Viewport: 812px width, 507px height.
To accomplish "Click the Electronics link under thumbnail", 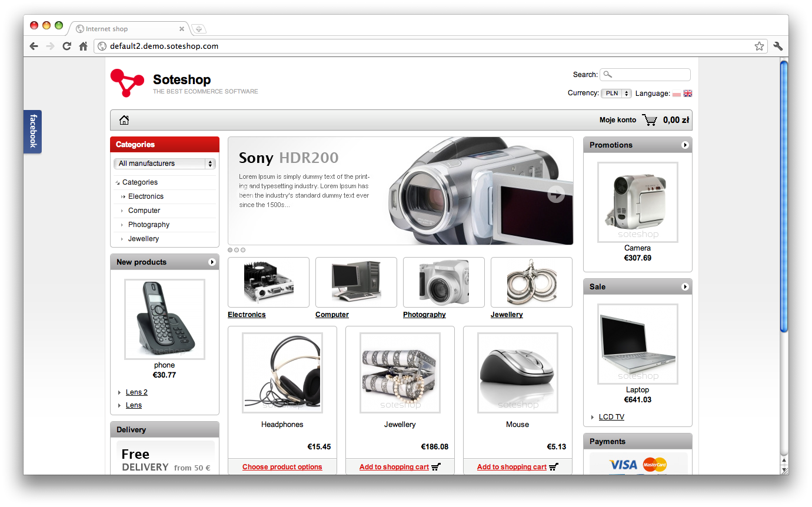I will point(247,315).
